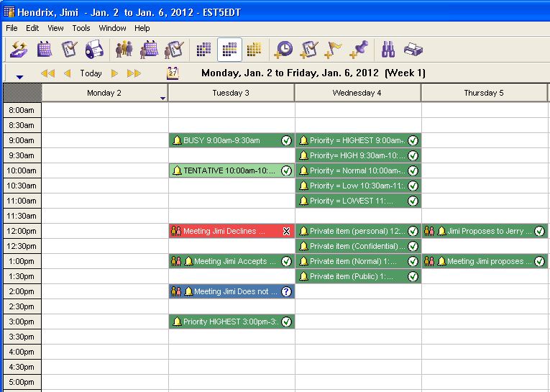Select the Monday 2 column header
This screenshot has height=392, width=550.
104,93
